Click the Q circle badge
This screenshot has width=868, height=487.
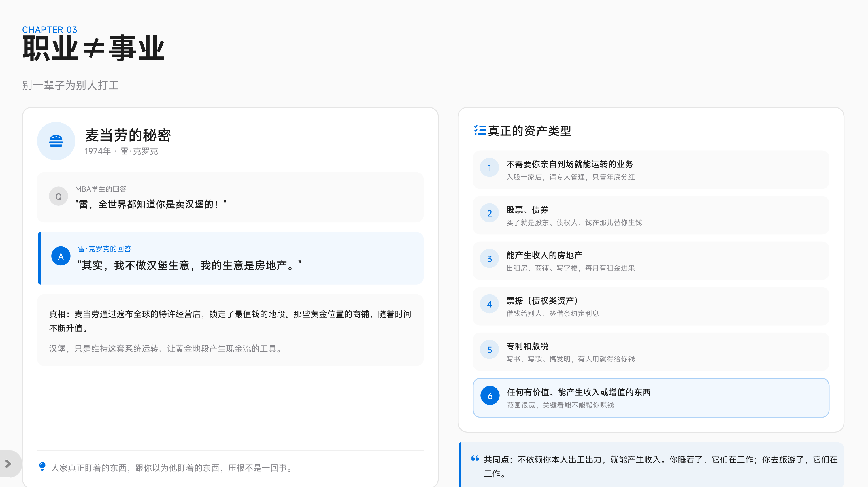58,197
